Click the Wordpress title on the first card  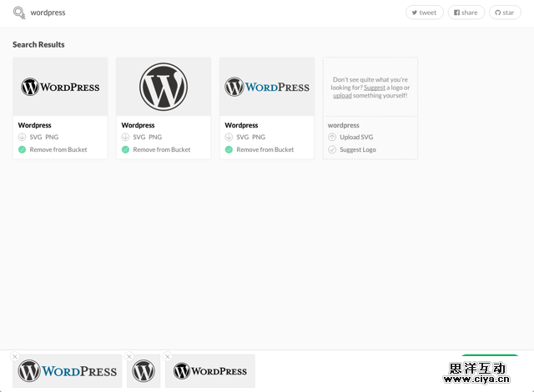coord(35,125)
